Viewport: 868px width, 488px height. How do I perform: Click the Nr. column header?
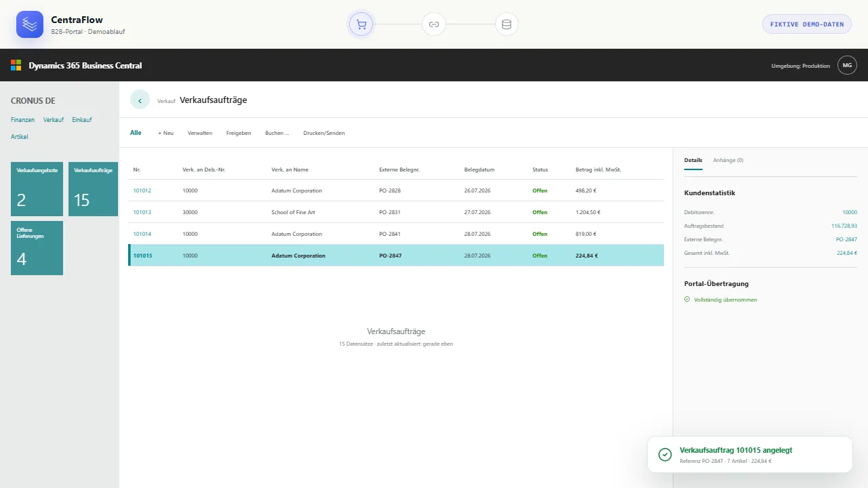[x=137, y=169]
